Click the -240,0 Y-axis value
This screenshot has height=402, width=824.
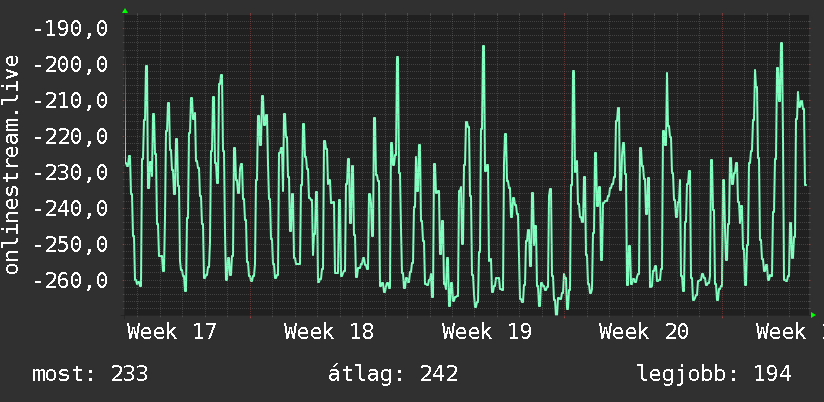point(70,209)
